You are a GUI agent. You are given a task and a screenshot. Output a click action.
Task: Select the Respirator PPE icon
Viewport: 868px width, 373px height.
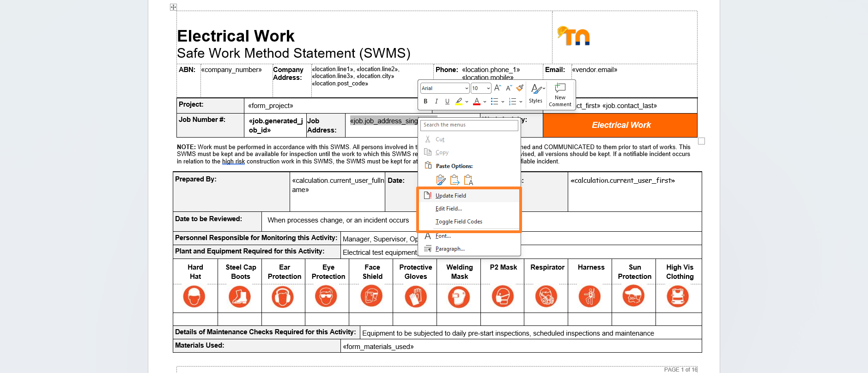[546, 296]
